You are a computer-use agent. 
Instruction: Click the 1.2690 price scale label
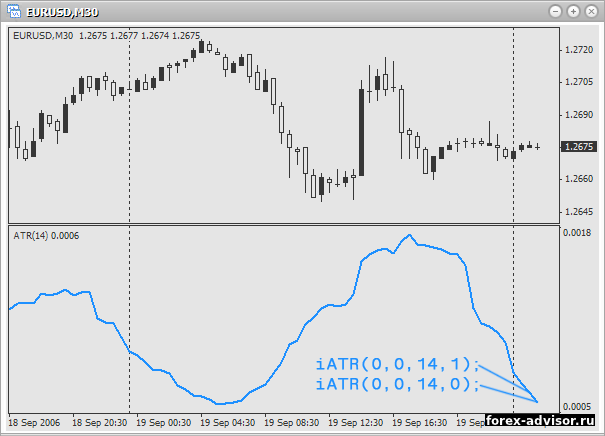579,115
